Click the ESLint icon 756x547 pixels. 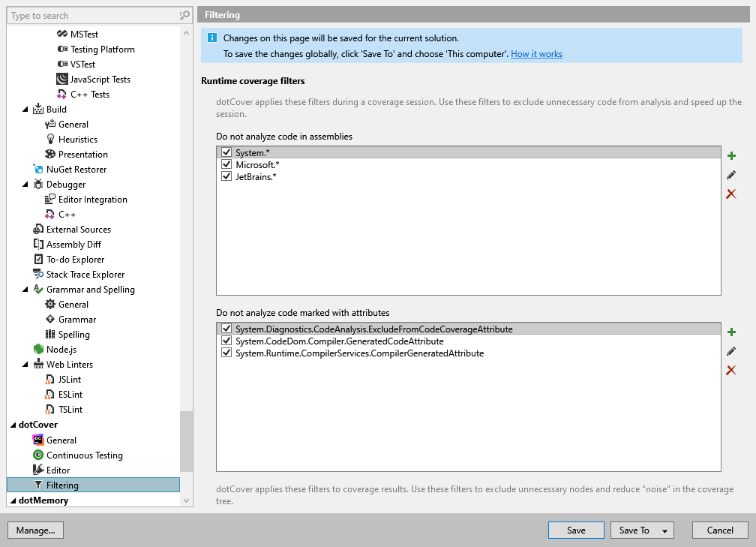pos(49,394)
